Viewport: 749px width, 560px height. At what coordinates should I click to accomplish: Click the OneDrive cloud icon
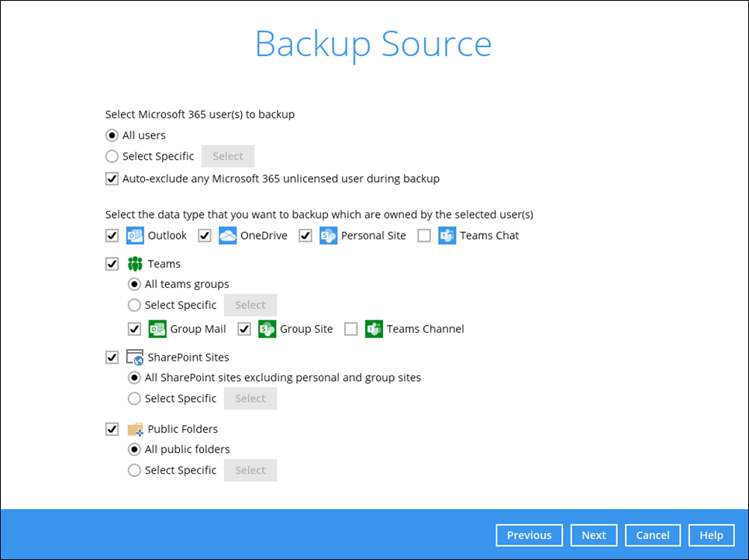pyautogui.click(x=227, y=236)
